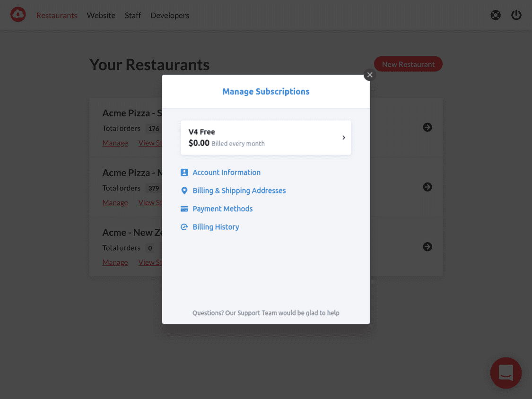Open the Developers menu item
Image resolution: width=532 pixels, height=399 pixels.
pyautogui.click(x=170, y=15)
